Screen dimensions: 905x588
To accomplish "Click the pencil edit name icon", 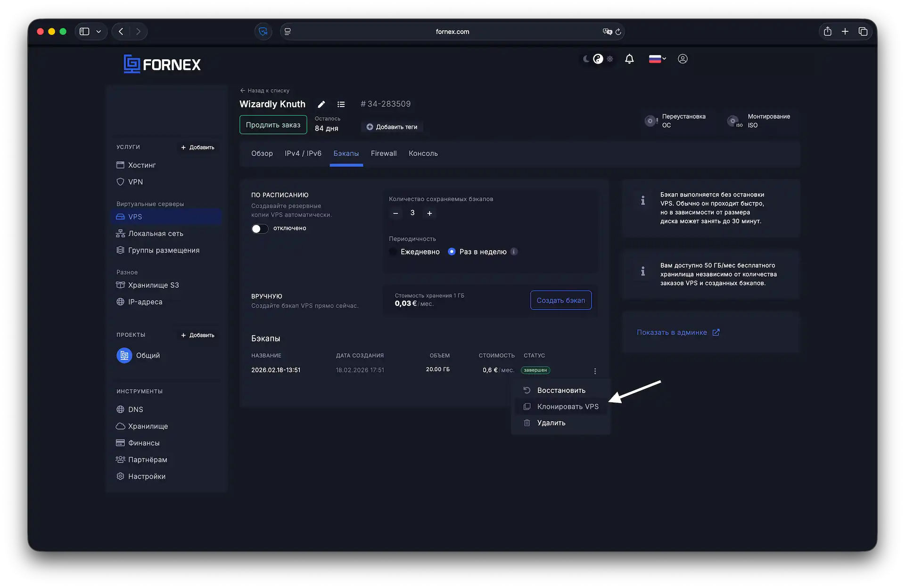I will (321, 104).
